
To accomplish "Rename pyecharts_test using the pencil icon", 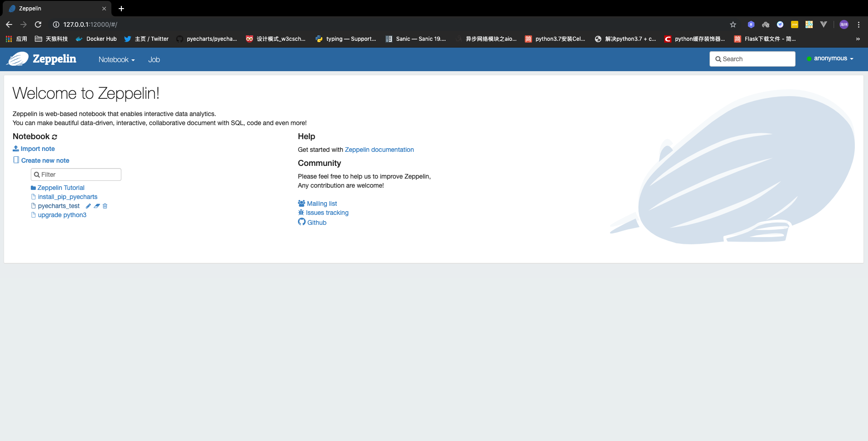I will 88,206.
